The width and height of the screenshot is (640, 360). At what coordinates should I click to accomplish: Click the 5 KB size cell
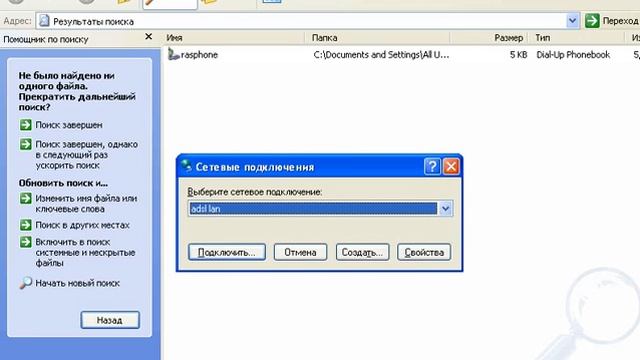pyautogui.click(x=518, y=55)
